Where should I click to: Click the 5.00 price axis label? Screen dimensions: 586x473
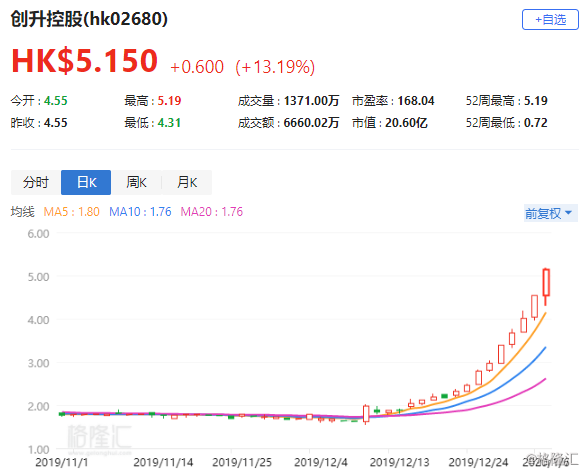click(x=38, y=277)
